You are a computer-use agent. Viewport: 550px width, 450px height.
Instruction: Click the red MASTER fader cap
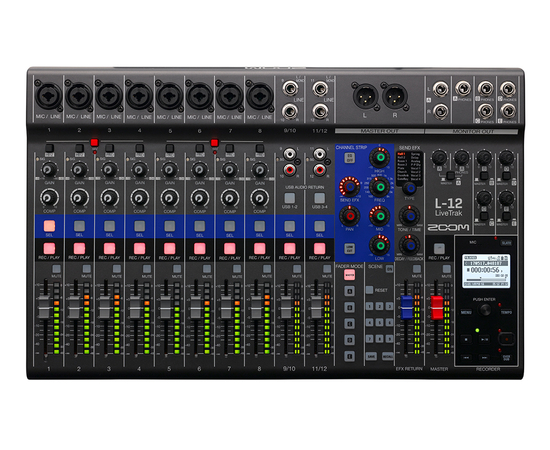point(437,308)
